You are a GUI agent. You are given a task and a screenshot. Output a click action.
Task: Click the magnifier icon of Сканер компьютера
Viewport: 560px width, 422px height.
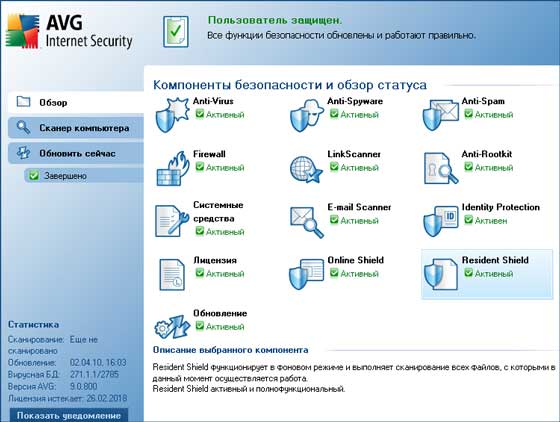[x=24, y=127]
